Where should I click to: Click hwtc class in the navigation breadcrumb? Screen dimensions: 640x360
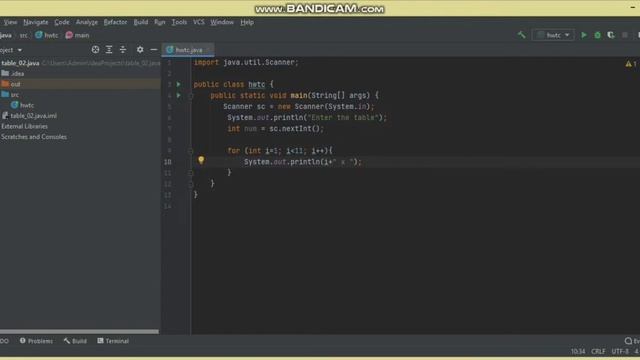click(47, 36)
